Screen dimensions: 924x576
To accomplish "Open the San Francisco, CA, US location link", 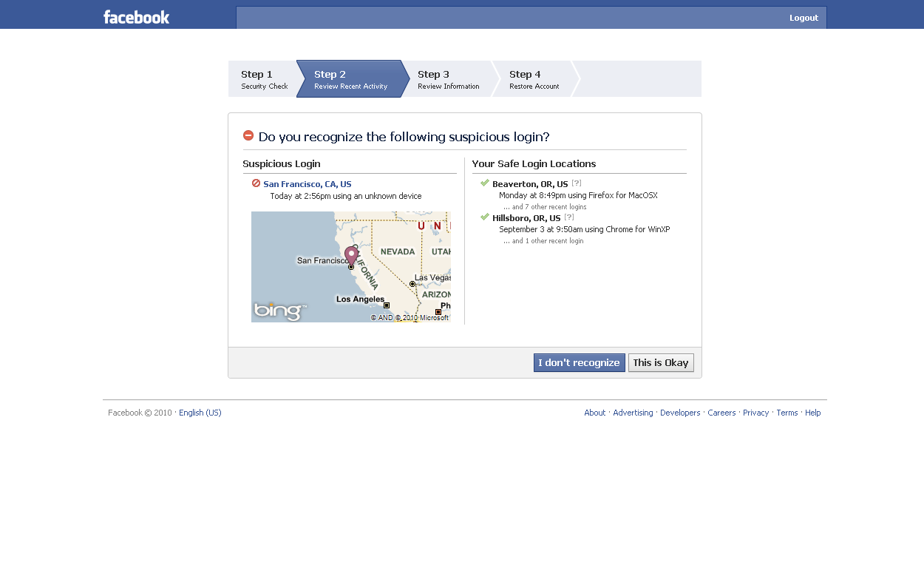I will pos(308,184).
